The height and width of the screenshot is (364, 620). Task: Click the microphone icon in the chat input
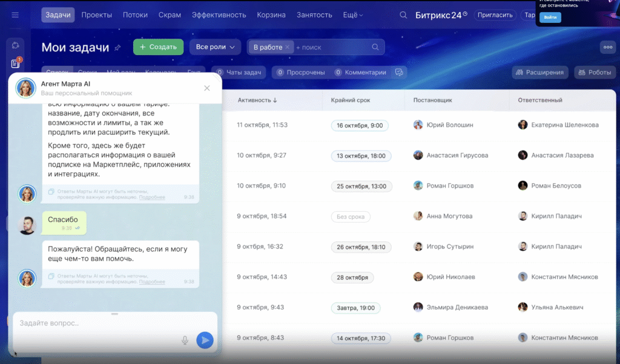point(185,340)
